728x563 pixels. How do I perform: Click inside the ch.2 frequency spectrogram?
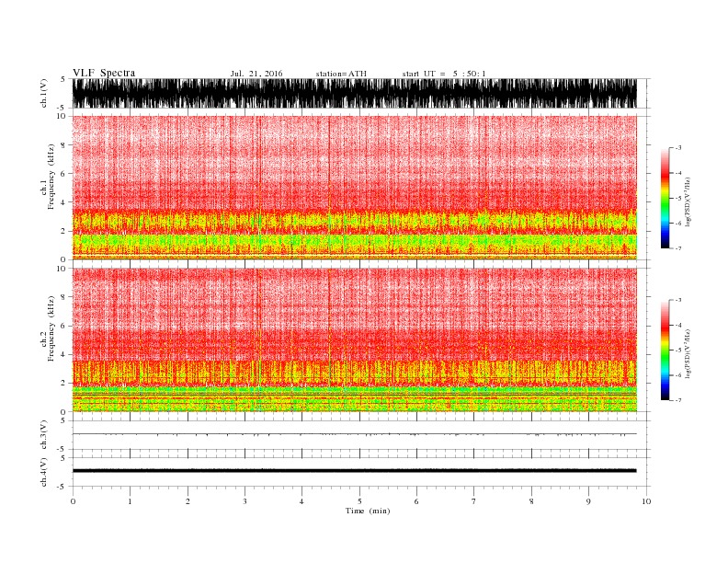[x=354, y=339]
